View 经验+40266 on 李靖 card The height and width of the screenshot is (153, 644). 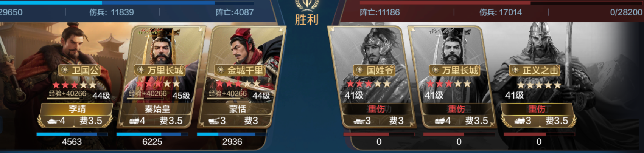pos(67,94)
